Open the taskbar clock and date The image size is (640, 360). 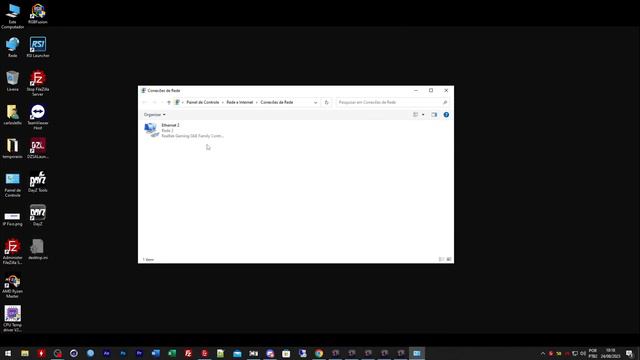[x=610, y=353]
